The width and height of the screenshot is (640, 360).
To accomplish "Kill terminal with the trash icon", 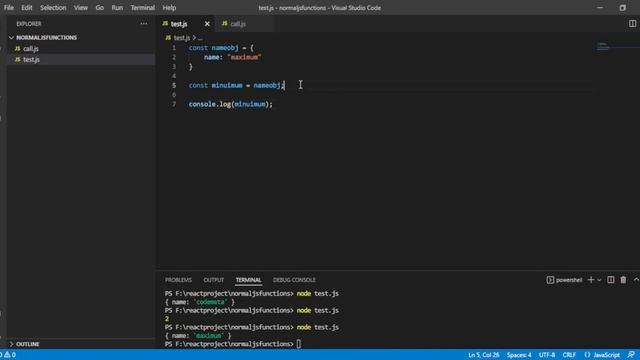I will coord(623,280).
